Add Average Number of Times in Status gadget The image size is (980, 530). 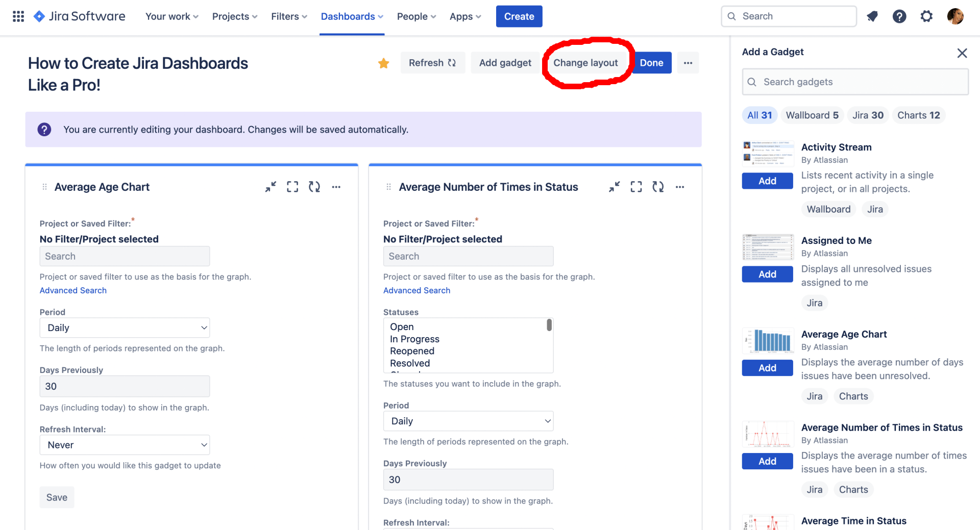coord(767,461)
